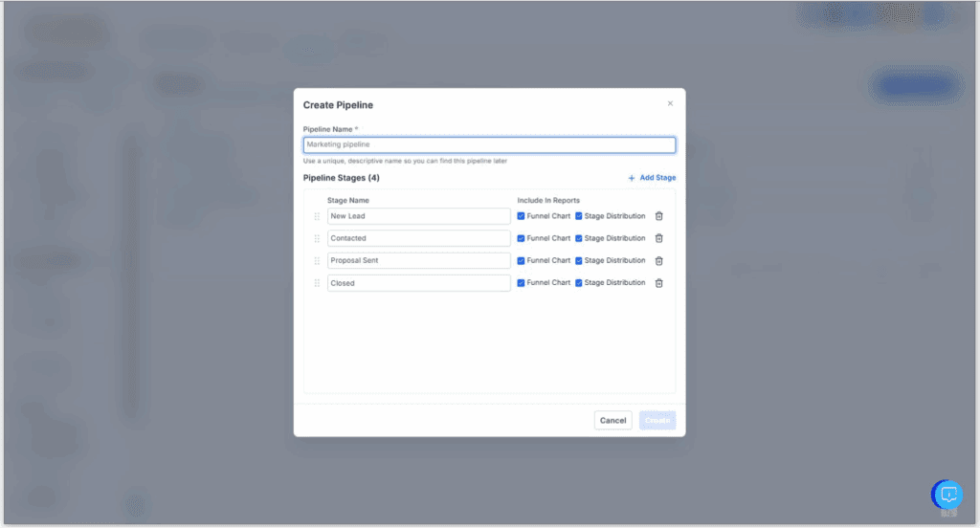Image resolution: width=980 pixels, height=528 pixels.
Task: Delete the Contacted stage via trash icon
Action: coord(658,238)
